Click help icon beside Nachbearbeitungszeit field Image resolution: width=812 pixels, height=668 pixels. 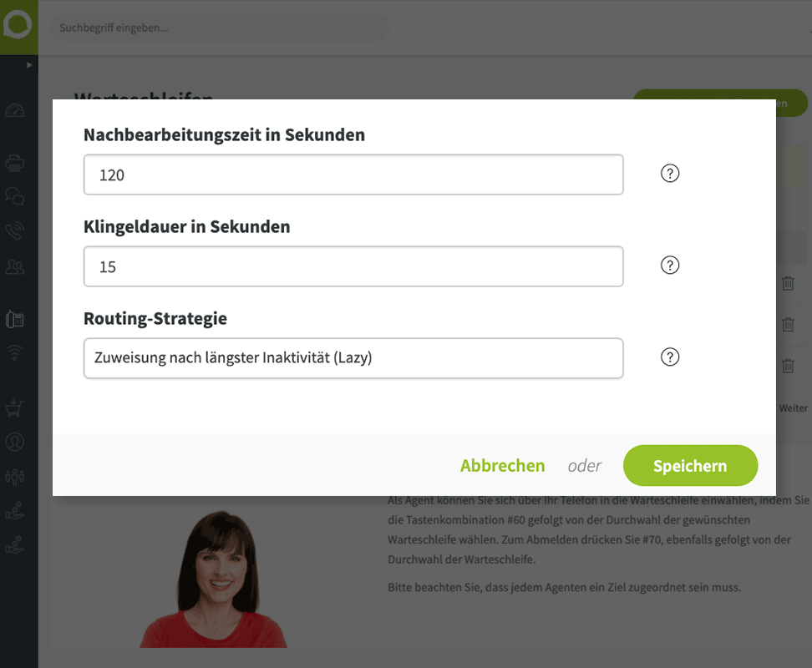click(670, 174)
